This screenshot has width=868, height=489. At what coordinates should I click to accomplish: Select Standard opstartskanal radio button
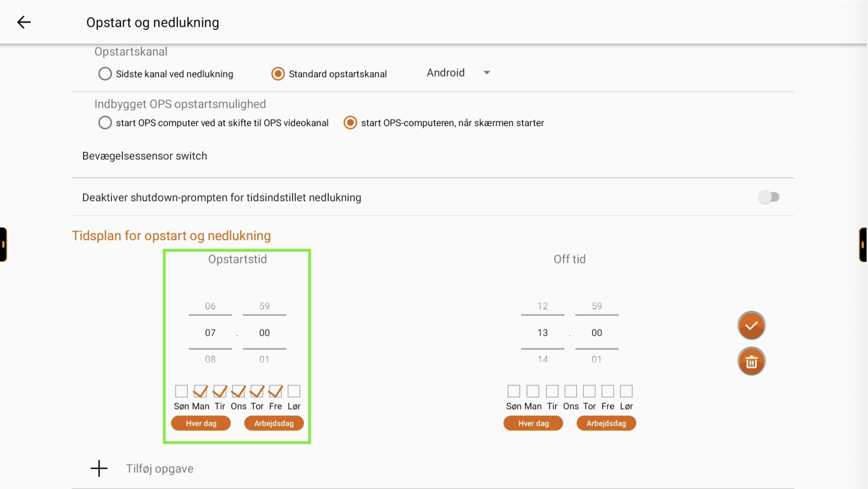(x=278, y=74)
